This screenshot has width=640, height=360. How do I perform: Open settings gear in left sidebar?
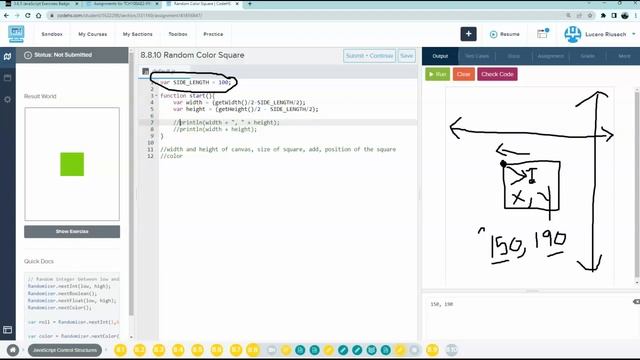click(x=7, y=99)
